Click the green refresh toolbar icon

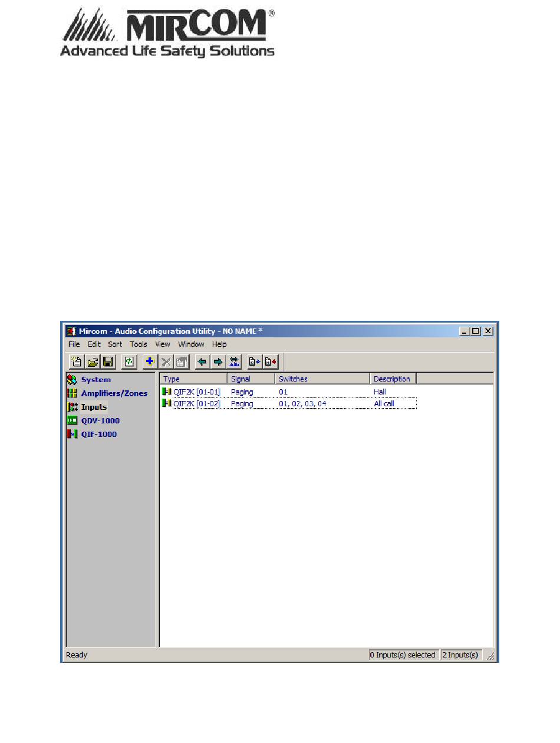coord(130,361)
